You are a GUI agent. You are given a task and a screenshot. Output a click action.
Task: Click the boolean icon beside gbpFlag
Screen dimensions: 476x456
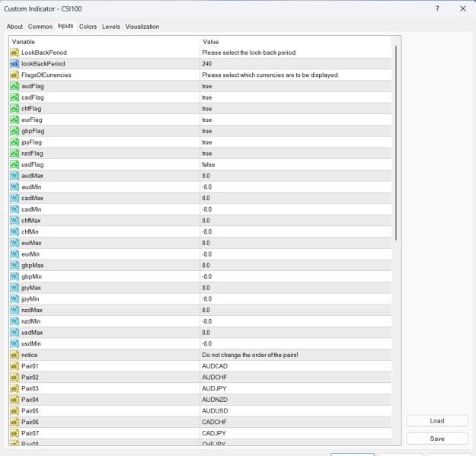pos(14,131)
